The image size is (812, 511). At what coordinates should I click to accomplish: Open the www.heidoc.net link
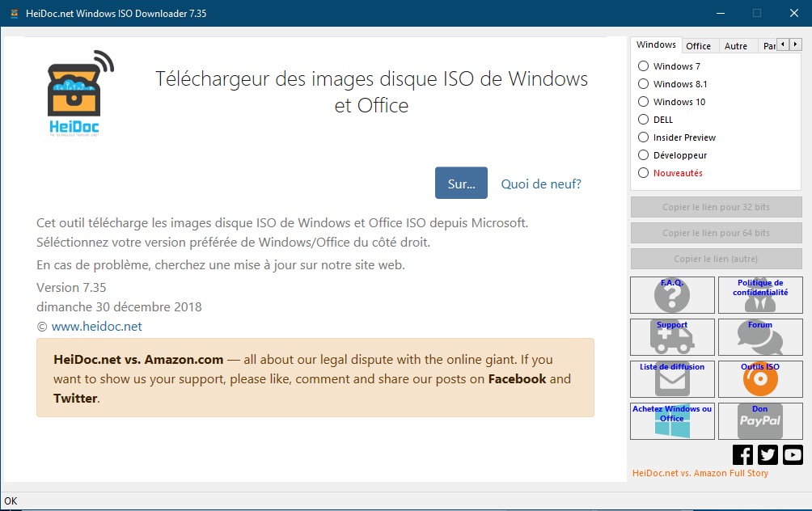(97, 327)
